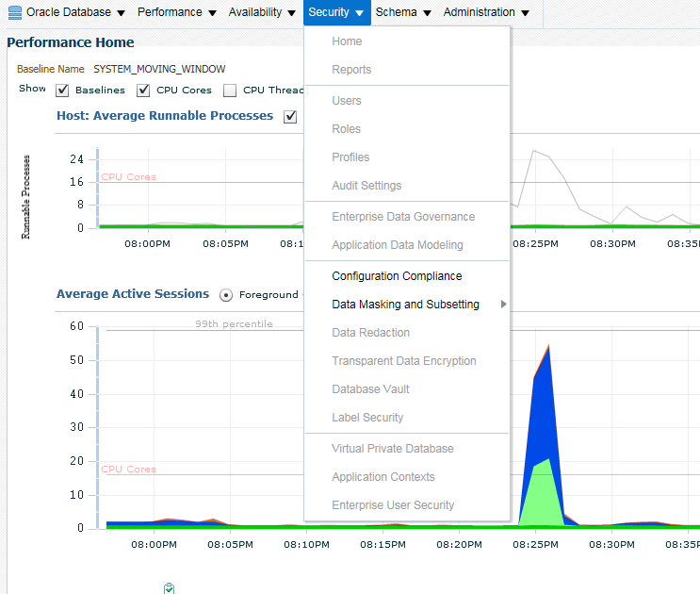The image size is (700, 594).
Task: Select the Foreground radio button
Action: (x=226, y=295)
